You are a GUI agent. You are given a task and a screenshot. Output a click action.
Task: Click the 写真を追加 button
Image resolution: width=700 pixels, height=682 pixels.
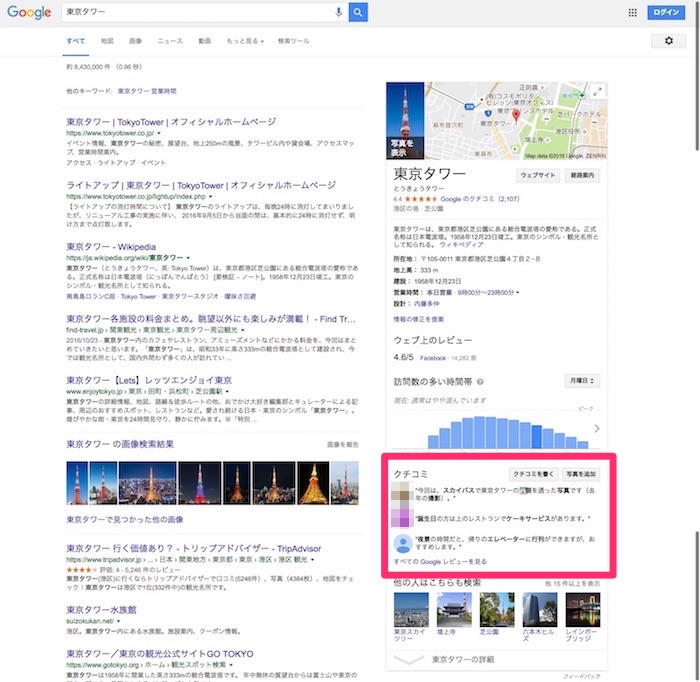pyautogui.click(x=581, y=474)
